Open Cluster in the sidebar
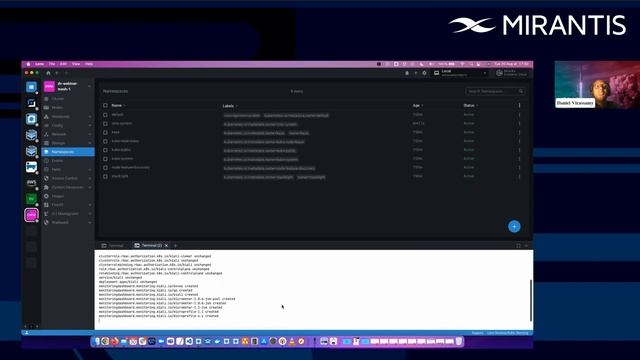 coord(58,99)
